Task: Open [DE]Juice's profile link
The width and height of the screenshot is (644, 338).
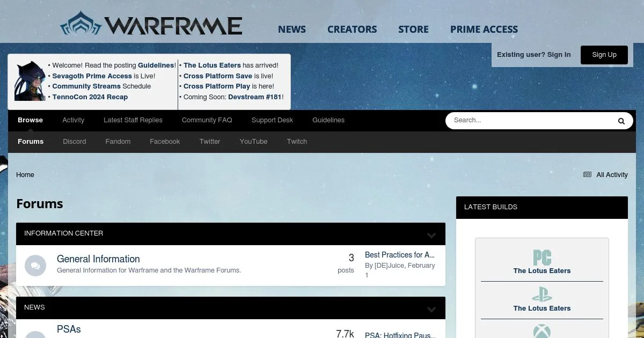Action: 390,266
